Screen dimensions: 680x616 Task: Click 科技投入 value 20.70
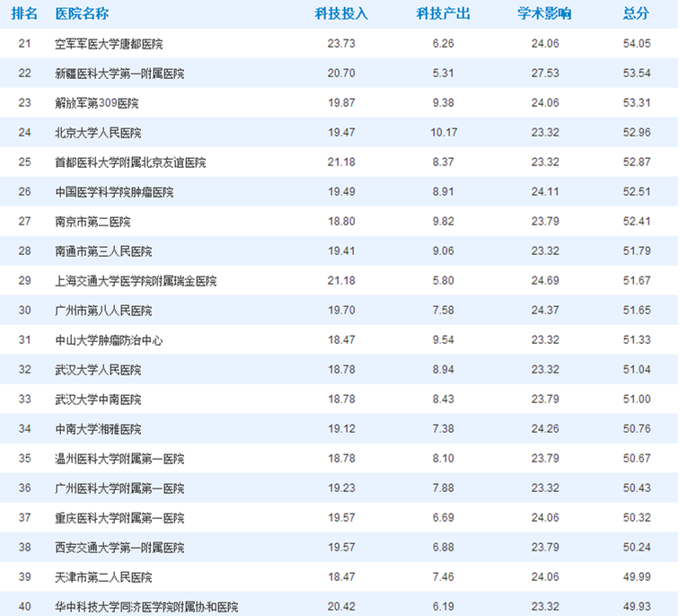point(341,73)
